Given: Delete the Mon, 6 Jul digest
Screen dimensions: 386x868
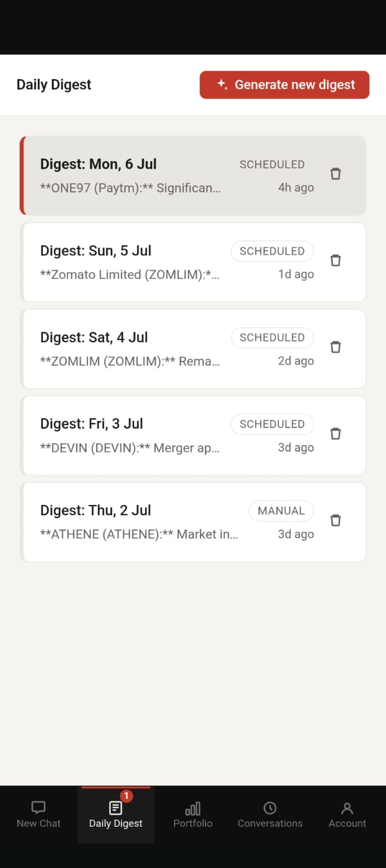Looking at the screenshot, I should 336,174.
